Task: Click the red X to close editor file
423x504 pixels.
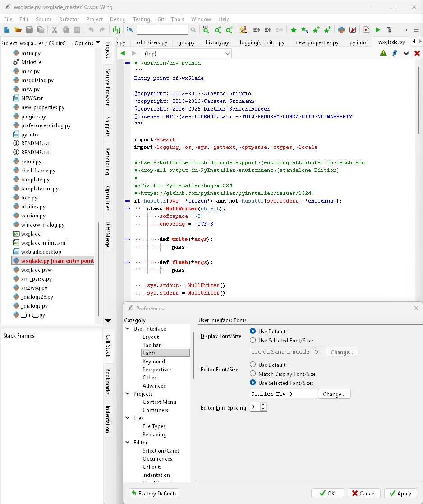Action: [x=417, y=53]
